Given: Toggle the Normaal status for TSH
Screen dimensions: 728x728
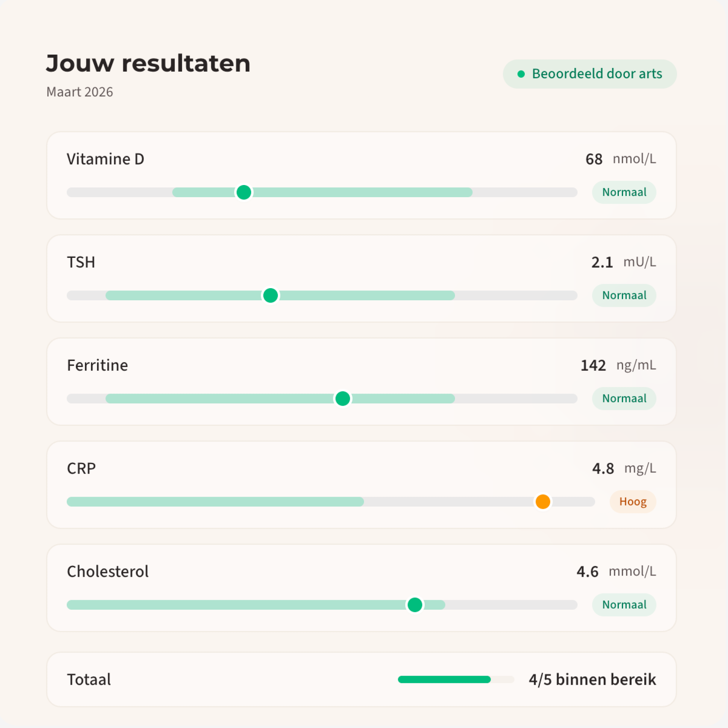Looking at the screenshot, I should point(624,295).
